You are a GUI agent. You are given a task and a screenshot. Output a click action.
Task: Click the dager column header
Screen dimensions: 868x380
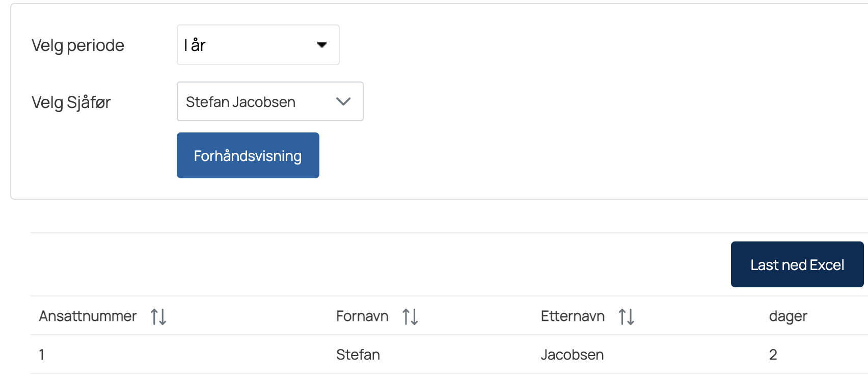788,316
